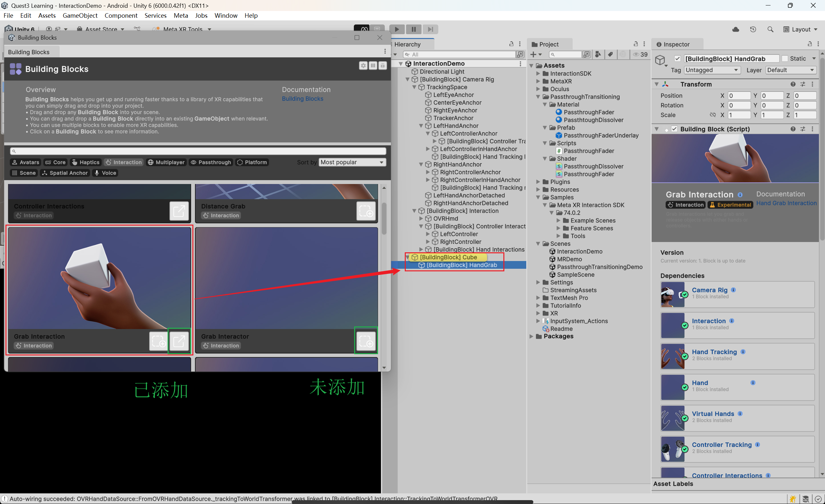The image size is (825, 504).
Task: Open the Layer Default dropdown
Action: coord(791,70)
